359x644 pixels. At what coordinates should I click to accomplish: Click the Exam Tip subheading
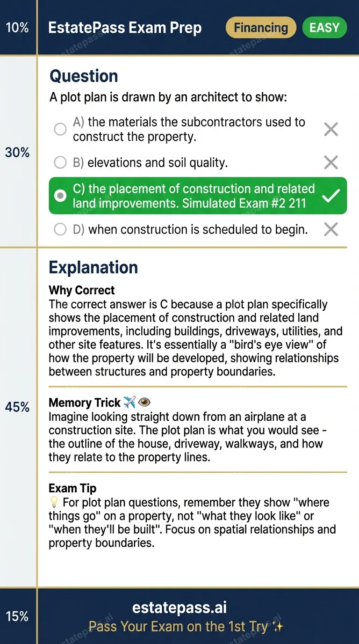72,488
